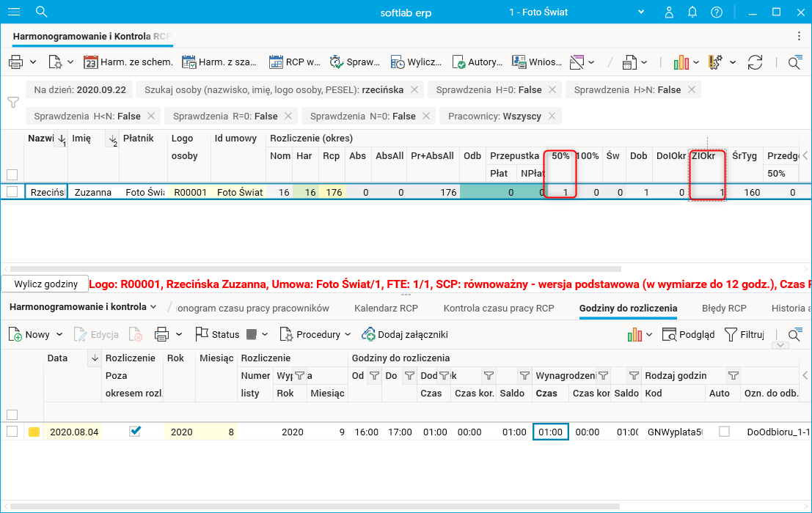Click the filter funnel beside filter chips

(x=13, y=103)
